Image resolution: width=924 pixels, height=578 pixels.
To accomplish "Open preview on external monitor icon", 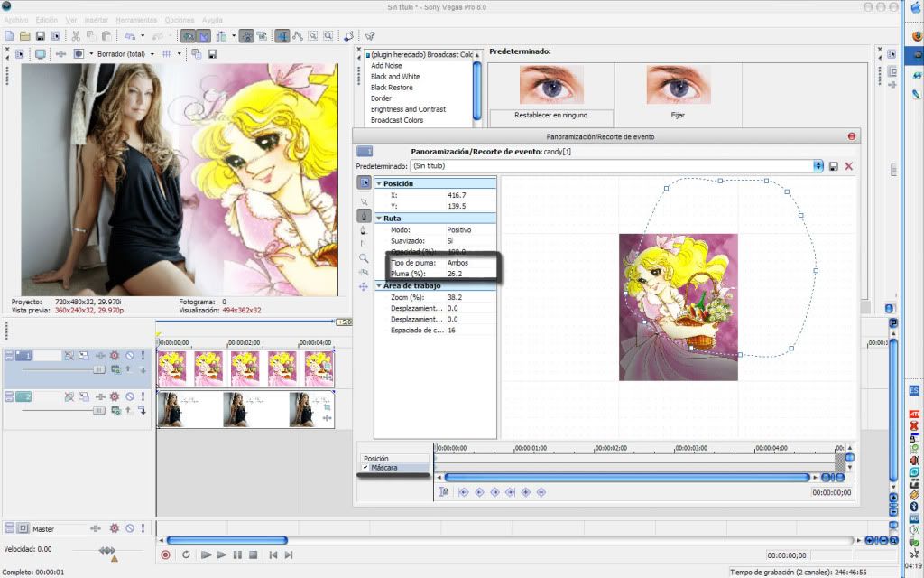I will [40, 53].
